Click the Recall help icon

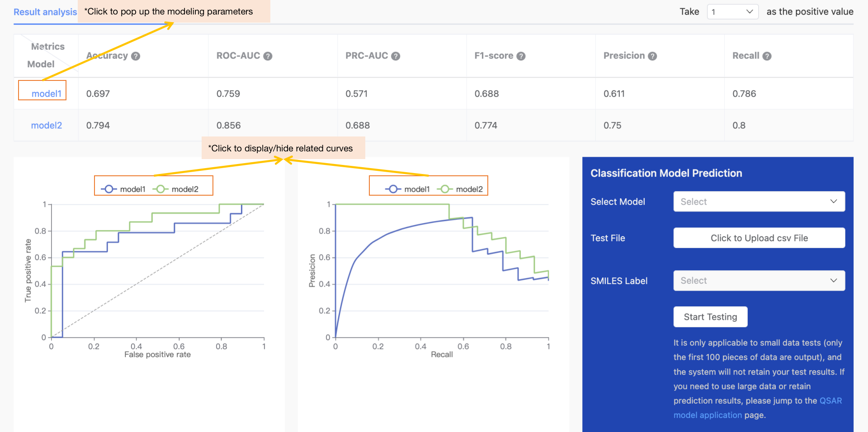click(769, 56)
